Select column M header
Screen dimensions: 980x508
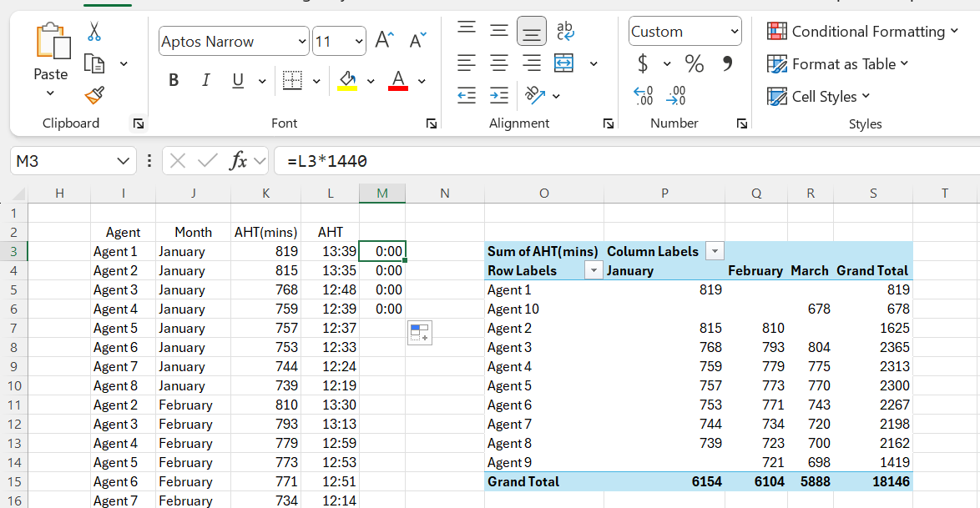click(382, 193)
